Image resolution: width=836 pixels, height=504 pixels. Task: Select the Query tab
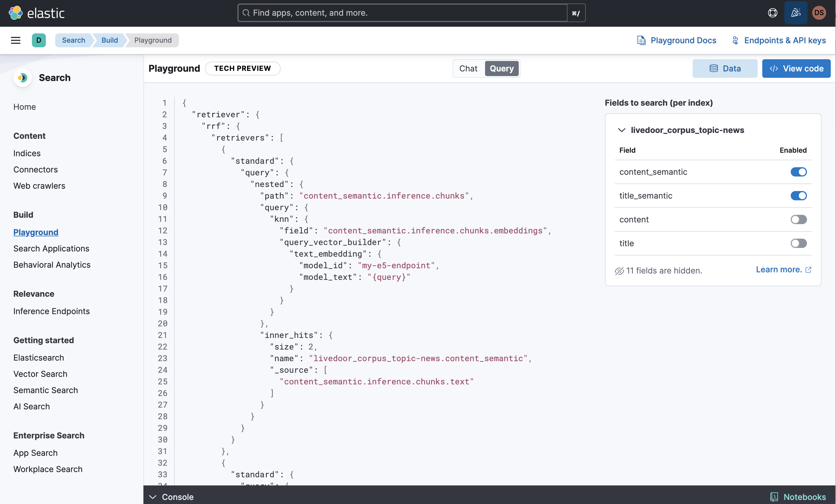(x=502, y=69)
